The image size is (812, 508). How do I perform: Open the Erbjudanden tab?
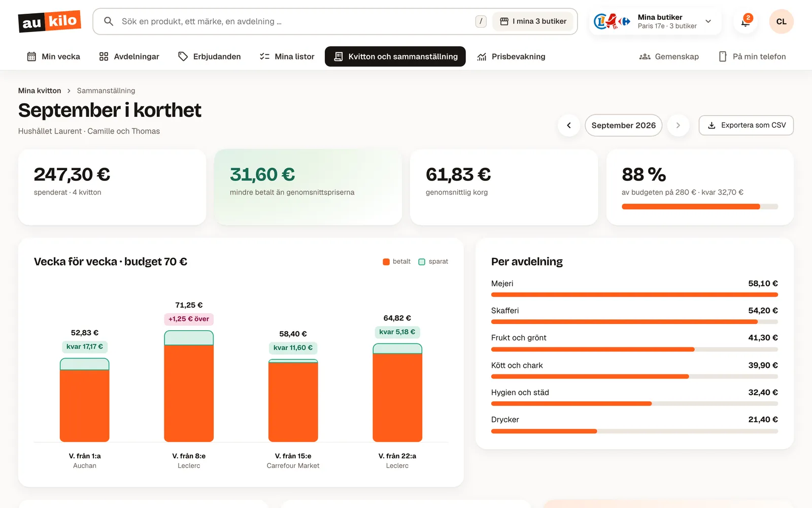[209, 56]
